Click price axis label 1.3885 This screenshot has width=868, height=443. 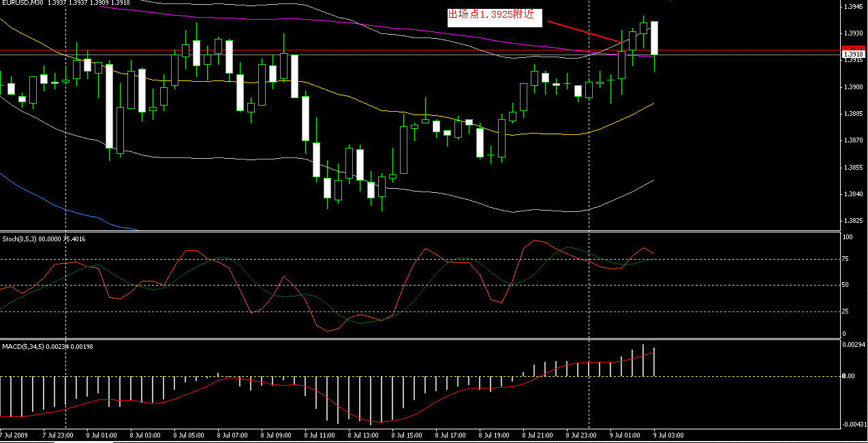click(854, 114)
